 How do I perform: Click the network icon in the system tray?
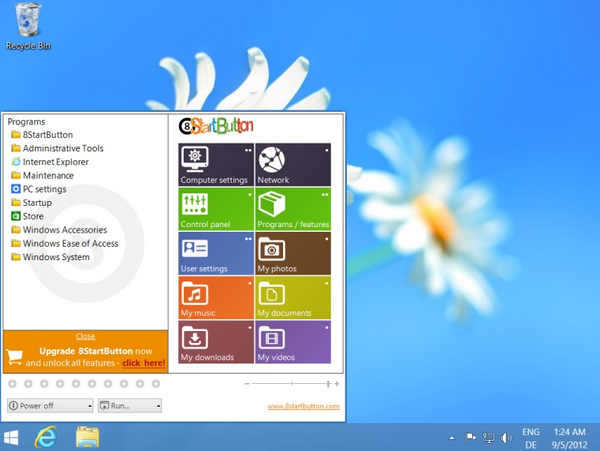click(x=488, y=438)
